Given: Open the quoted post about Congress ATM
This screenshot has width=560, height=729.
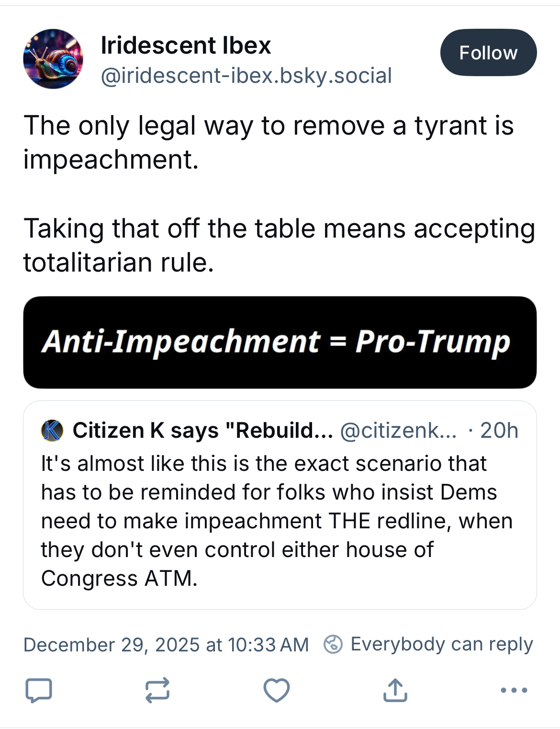Looking at the screenshot, I should [278, 521].
